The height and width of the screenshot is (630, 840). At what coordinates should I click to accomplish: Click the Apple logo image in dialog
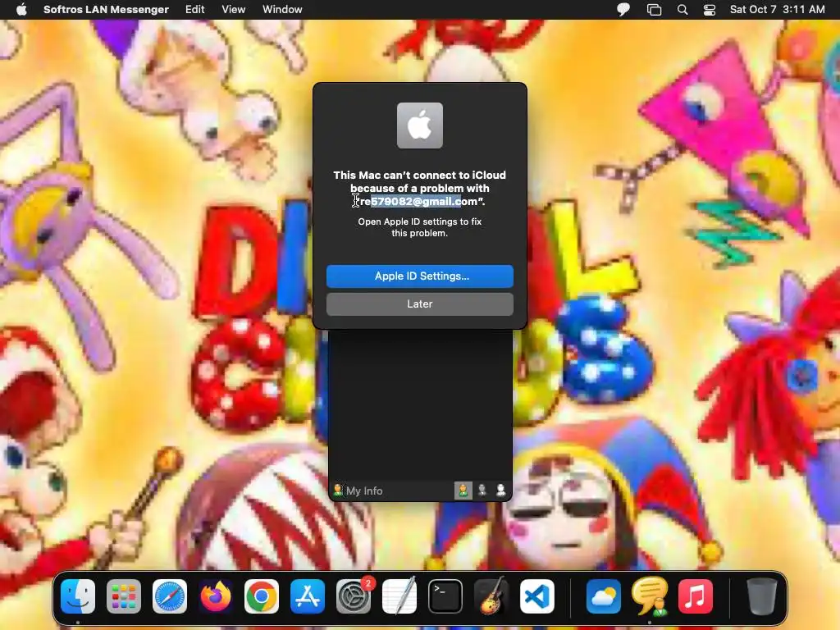(419, 126)
